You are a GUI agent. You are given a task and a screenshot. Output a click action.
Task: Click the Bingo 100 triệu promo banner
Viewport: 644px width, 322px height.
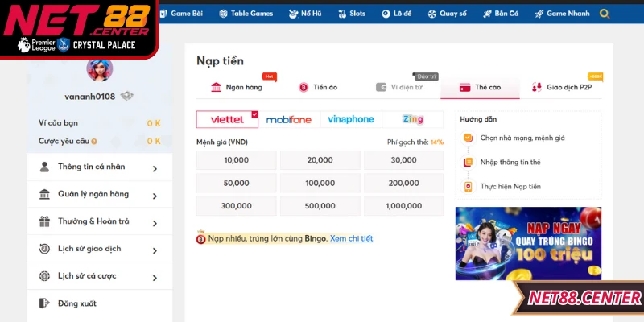tap(527, 243)
